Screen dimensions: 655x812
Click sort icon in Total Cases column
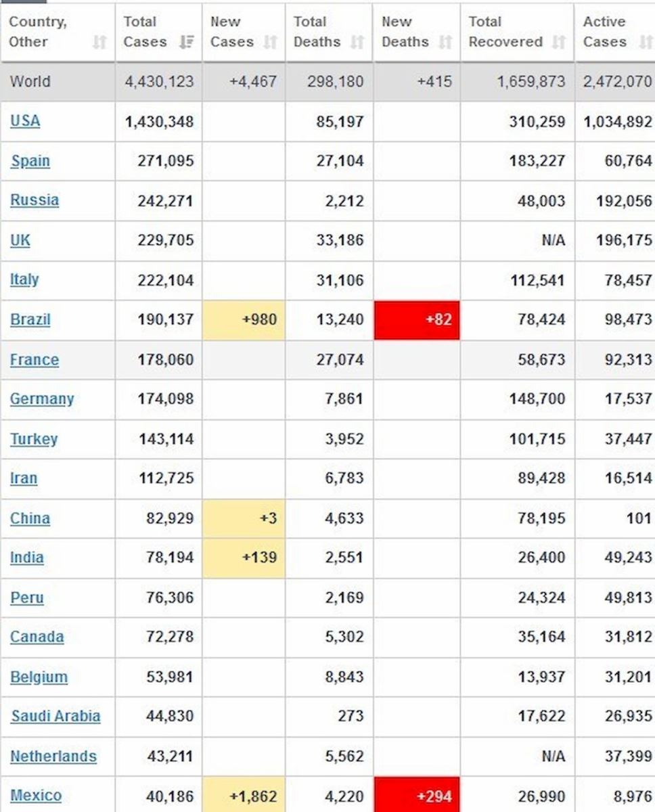point(186,42)
